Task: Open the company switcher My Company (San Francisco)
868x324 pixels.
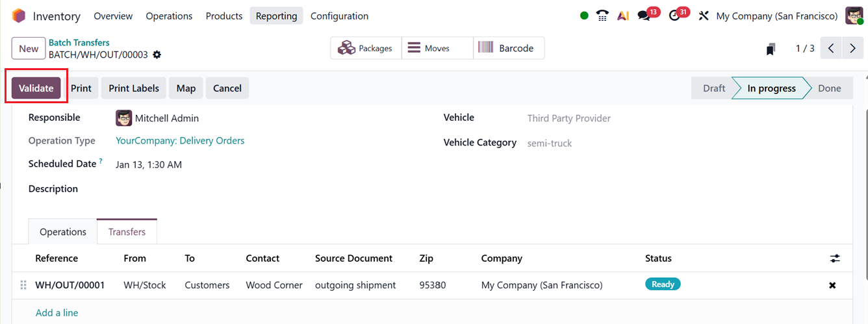Action: [x=776, y=16]
